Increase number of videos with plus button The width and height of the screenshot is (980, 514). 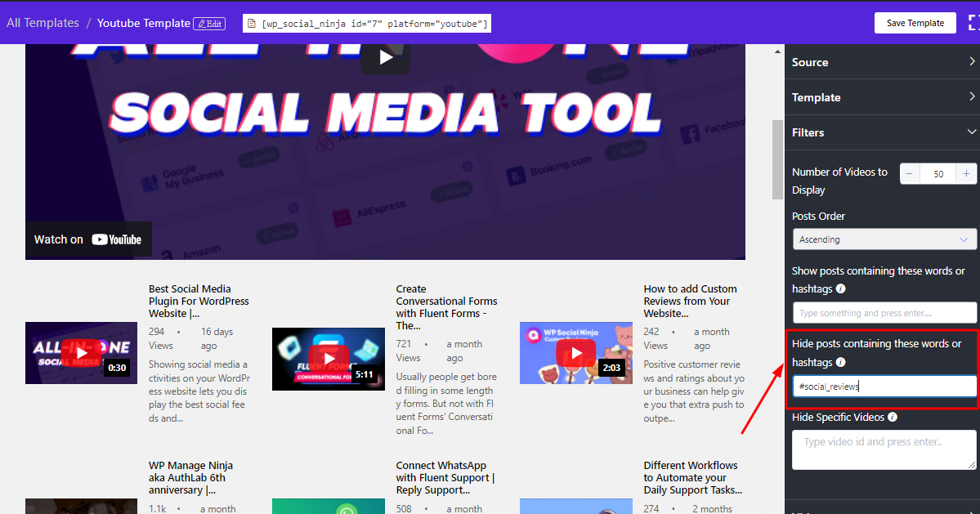(x=966, y=173)
